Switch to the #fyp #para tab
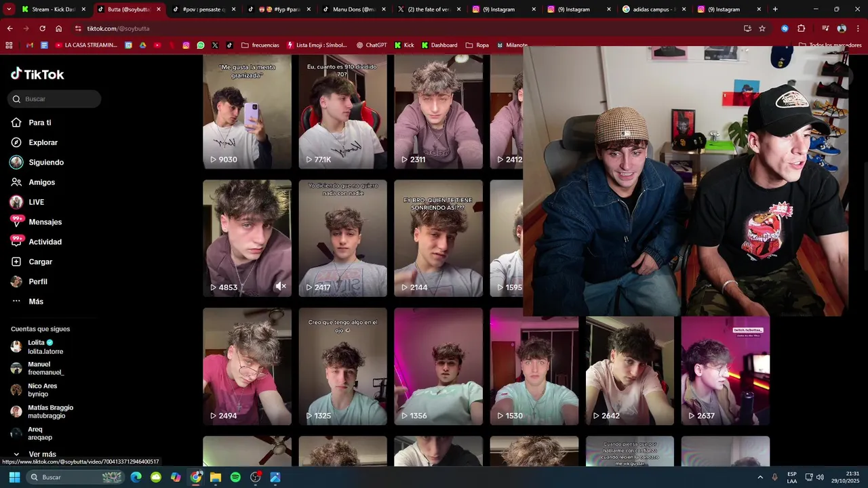 (x=278, y=9)
